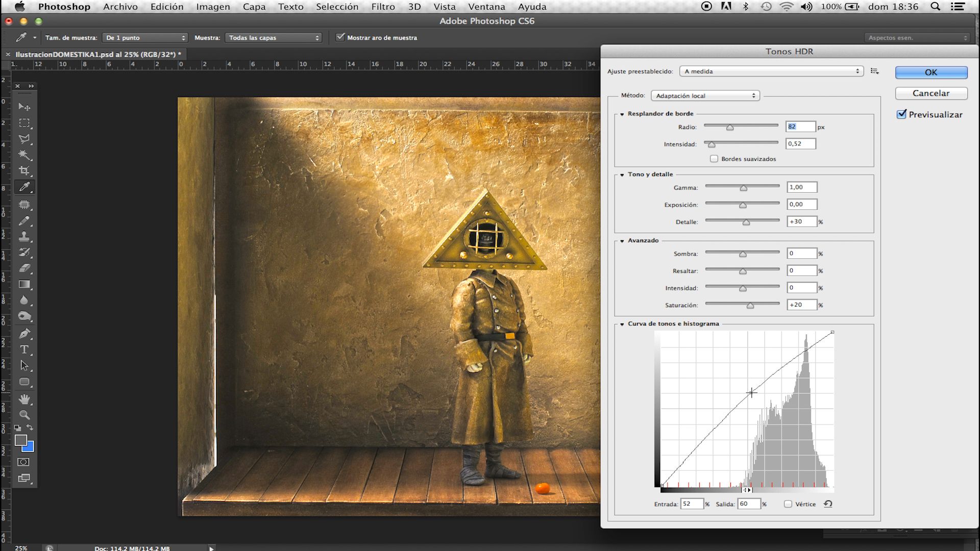Select the Zoom tool in toolbar
Viewport: 980px width, 551px height.
pos(24,415)
